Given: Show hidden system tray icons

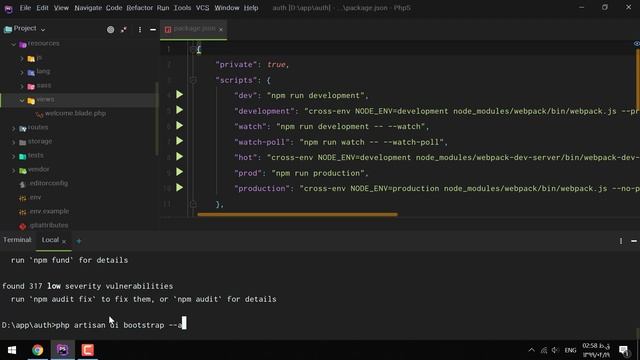Looking at the screenshot, I should 531,350.
